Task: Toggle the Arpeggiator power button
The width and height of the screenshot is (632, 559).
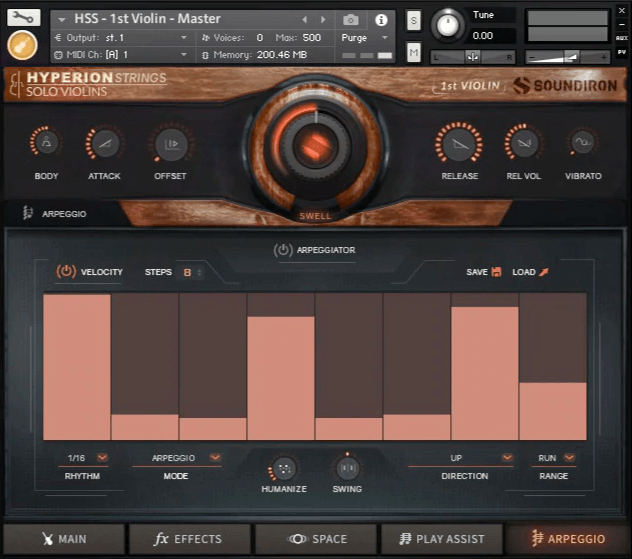Action: 283,250
